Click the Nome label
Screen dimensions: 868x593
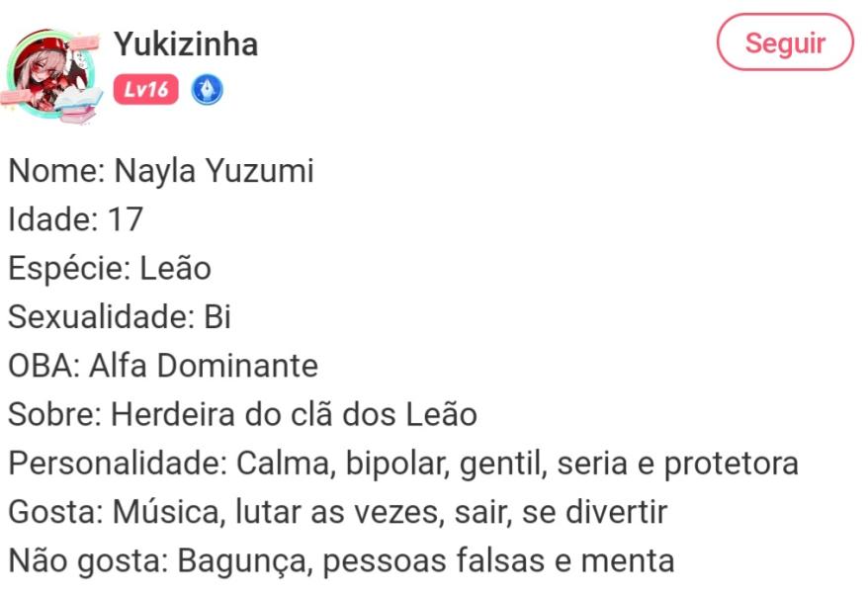[x=56, y=172]
